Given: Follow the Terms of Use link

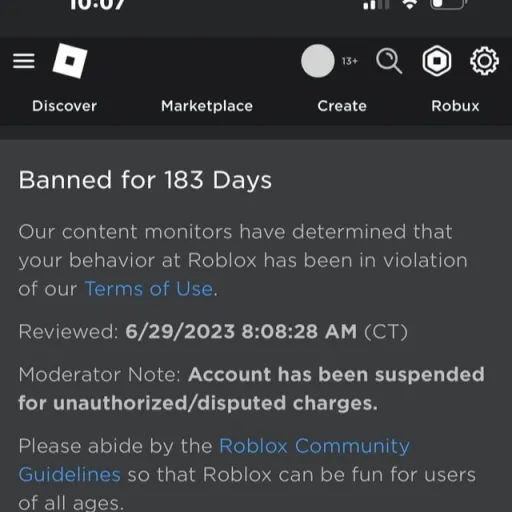Looking at the screenshot, I should tap(149, 289).
